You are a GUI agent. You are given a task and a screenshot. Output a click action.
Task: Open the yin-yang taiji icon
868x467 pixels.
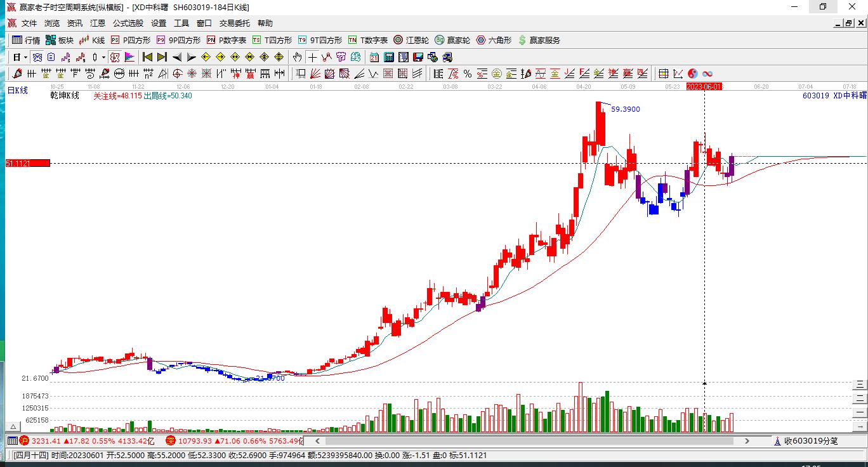[693, 74]
